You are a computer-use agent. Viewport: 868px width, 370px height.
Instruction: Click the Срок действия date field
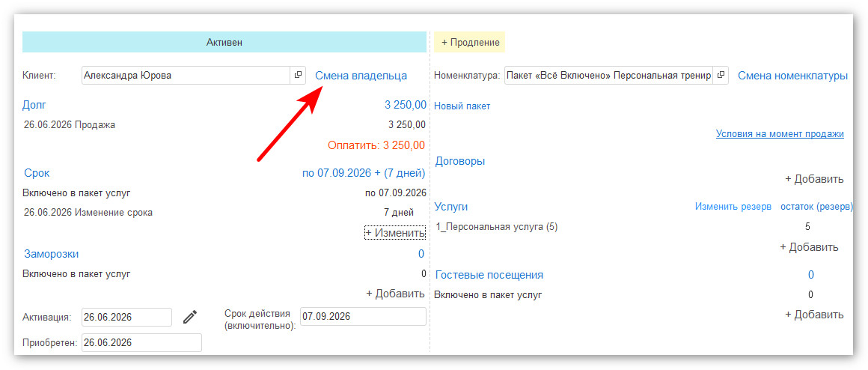pyautogui.click(x=363, y=317)
